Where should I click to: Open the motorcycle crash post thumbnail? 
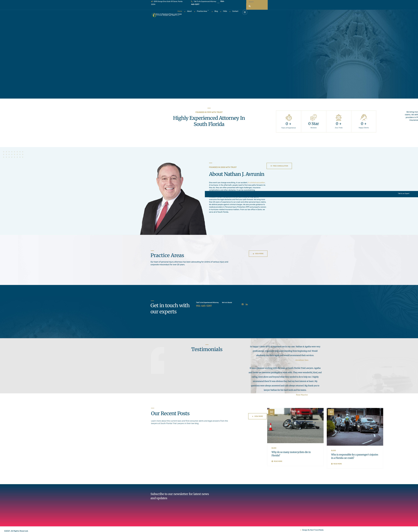click(x=295, y=426)
